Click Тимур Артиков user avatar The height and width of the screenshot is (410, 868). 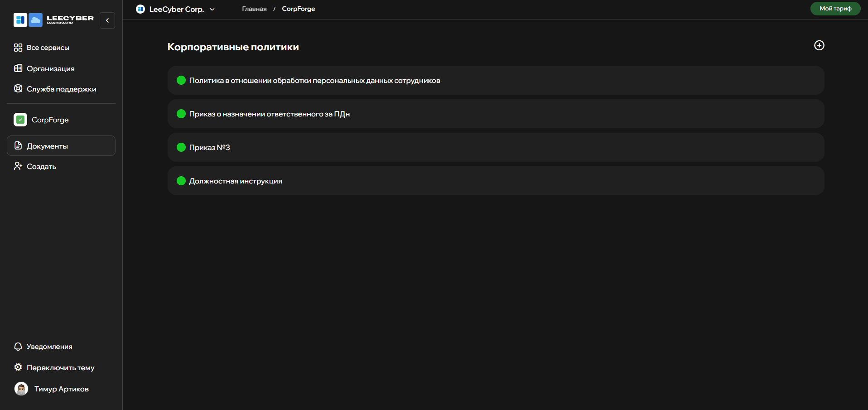[x=21, y=389]
